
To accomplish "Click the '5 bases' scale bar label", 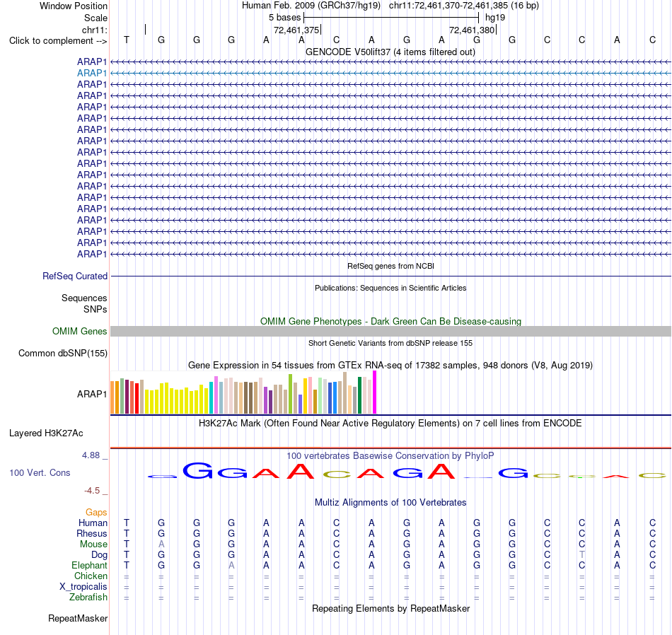I will (x=284, y=18).
